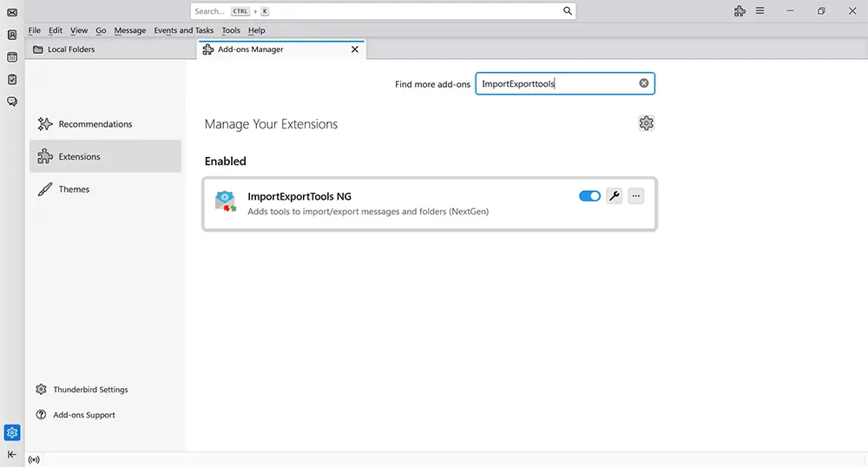Open the File menu
Screen dimensions: 868x467
tap(35, 30)
